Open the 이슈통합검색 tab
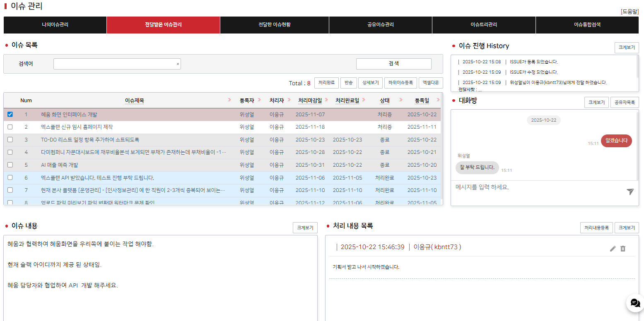Viewport: 644px width, 321px height. 587,25
